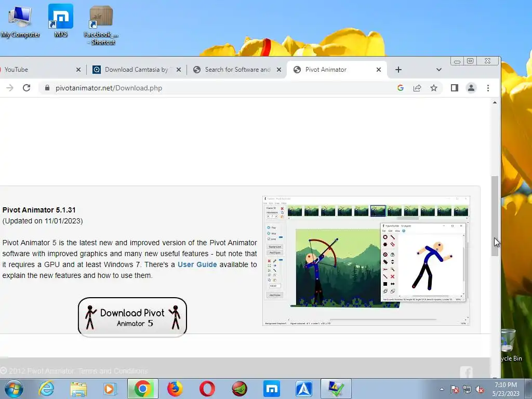Expand the tab search dropdown arrow
The width and height of the screenshot is (532, 399).
(438, 70)
